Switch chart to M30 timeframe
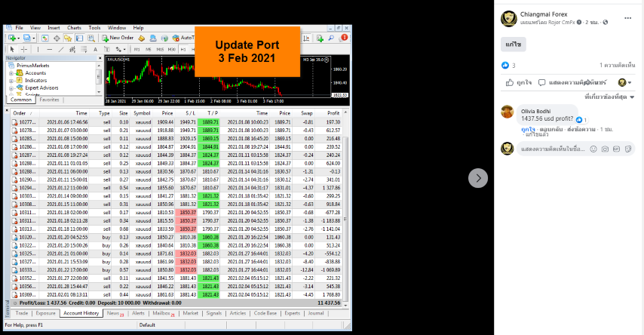This screenshot has height=335, width=644. pos(172,49)
